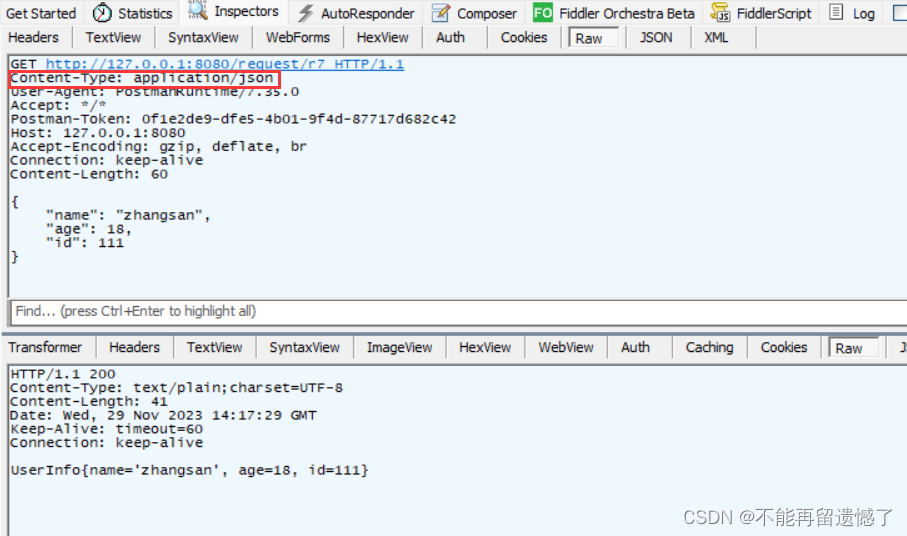The image size is (907, 536).
Task: Select request SyntaxView inspector tab
Action: click(x=203, y=38)
